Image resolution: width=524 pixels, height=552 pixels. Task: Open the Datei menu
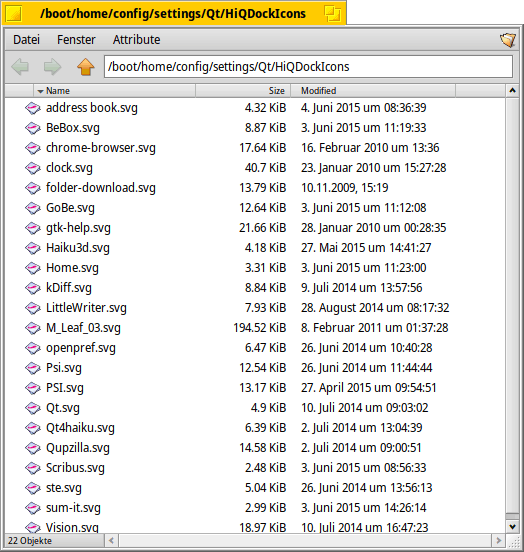[x=26, y=40]
